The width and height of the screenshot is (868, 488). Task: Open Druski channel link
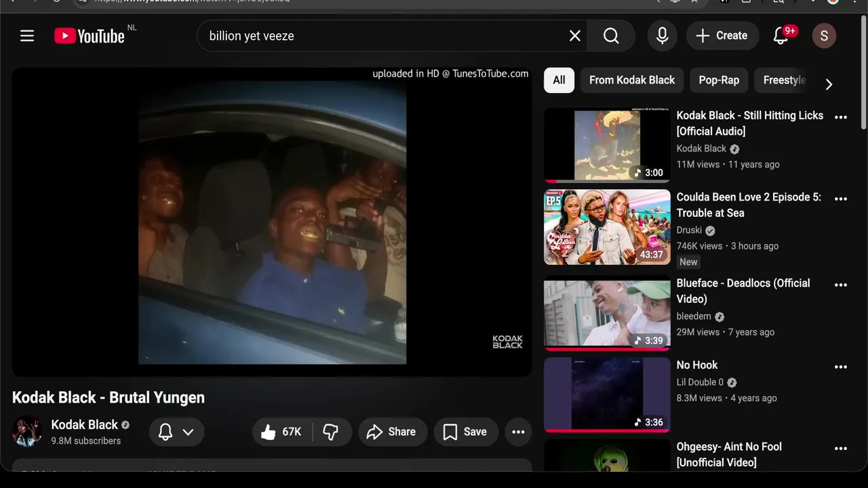689,230
